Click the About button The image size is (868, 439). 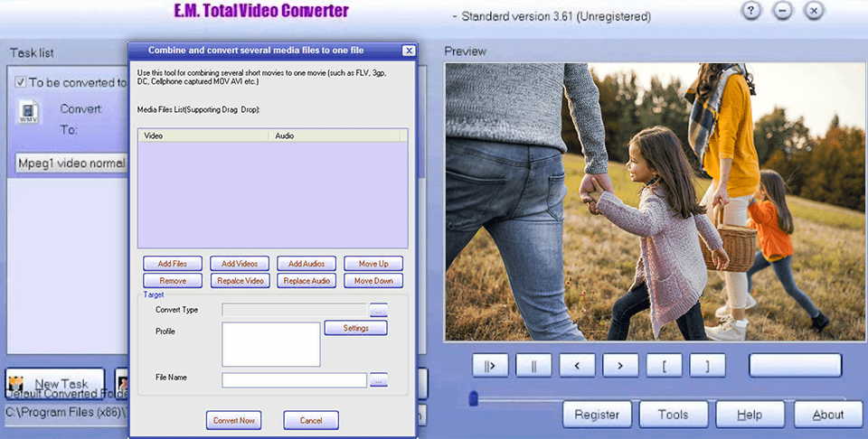click(x=828, y=415)
